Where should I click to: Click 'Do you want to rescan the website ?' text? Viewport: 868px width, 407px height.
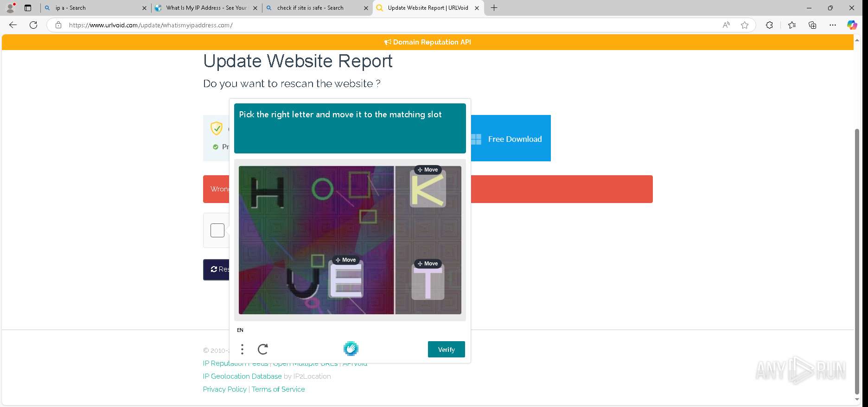(x=292, y=83)
